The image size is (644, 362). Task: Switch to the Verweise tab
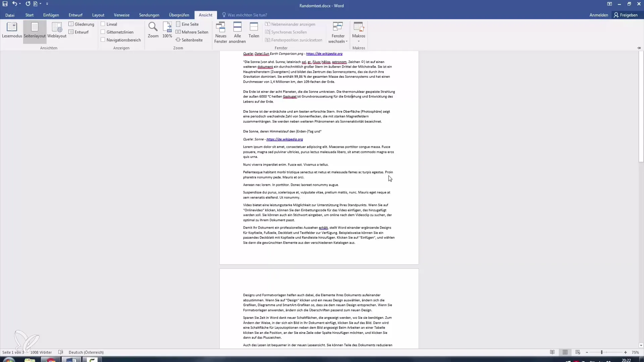[x=122, y=15]
